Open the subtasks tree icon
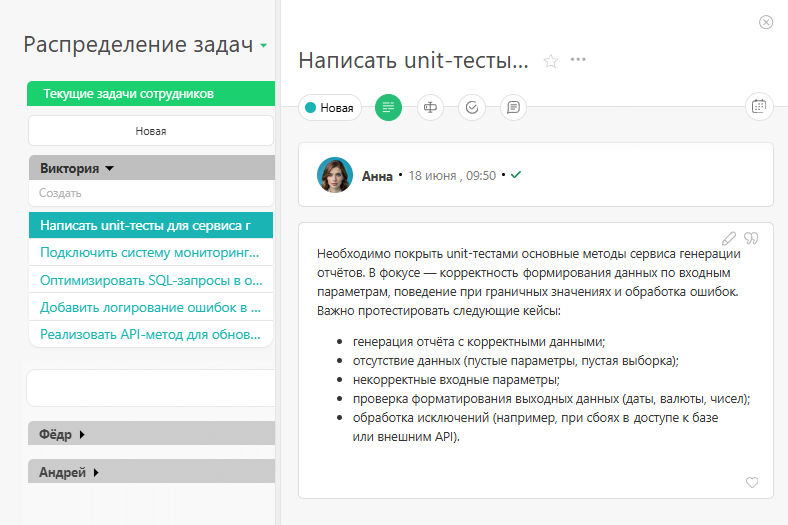Viewport: 788px width, 525px height. click(x=430, y=107)
